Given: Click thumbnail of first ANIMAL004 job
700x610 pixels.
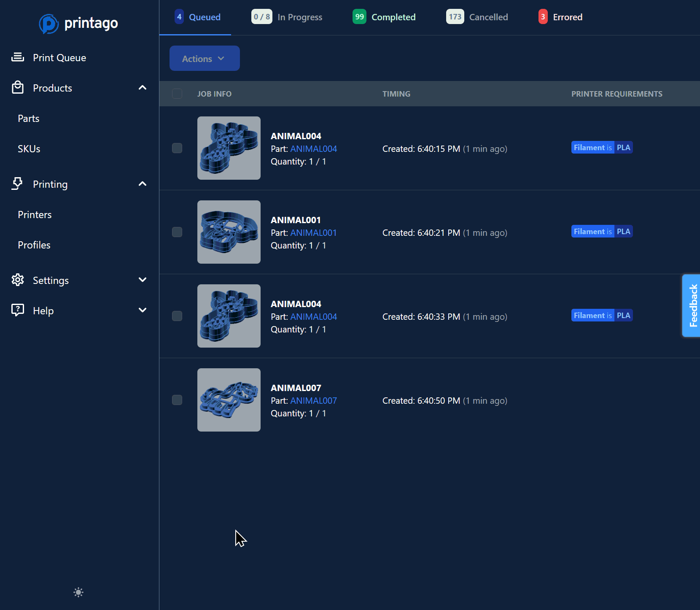Looking at the screenshot, I should (x=229, y=148).
